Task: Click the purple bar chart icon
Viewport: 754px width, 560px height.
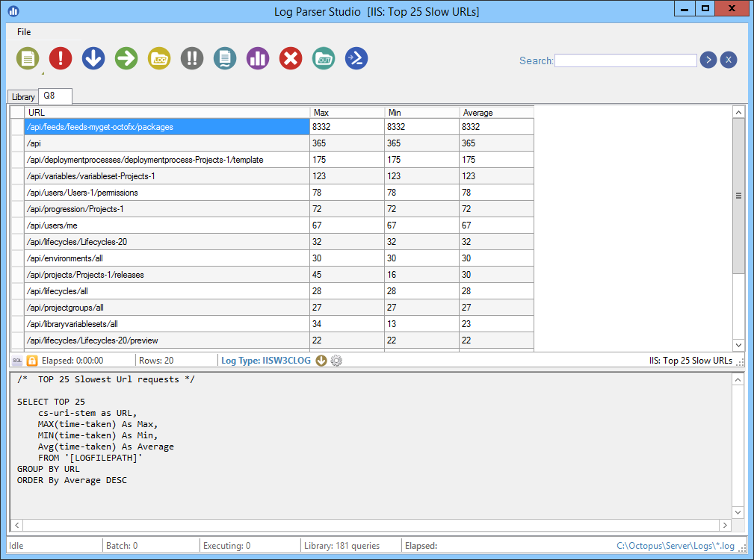Action: [x=258, y=58]
